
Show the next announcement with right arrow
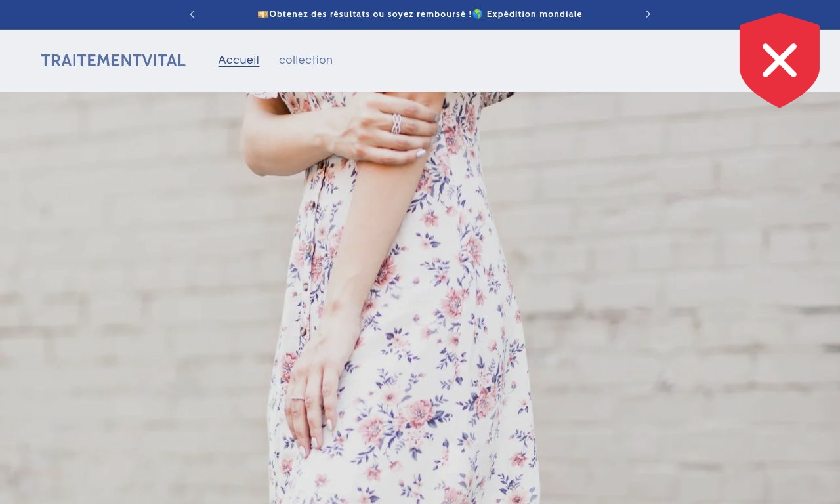tap(648, 14)
